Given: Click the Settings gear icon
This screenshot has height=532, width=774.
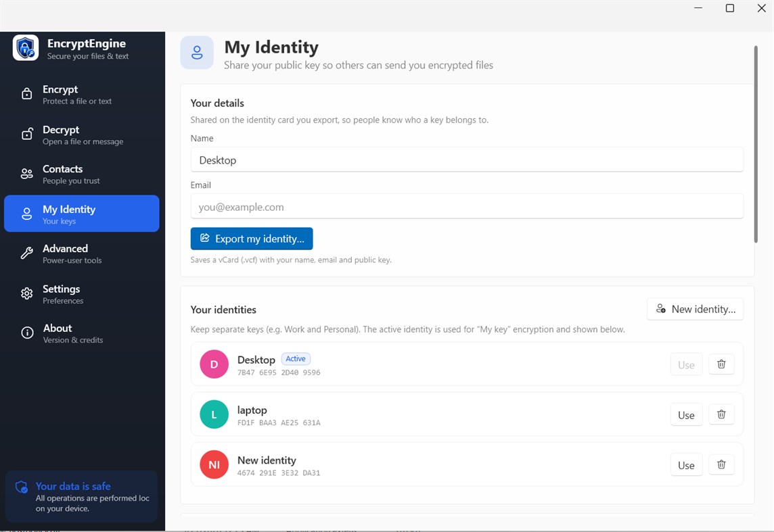Looking at the screenshot, I should point(26,294).
